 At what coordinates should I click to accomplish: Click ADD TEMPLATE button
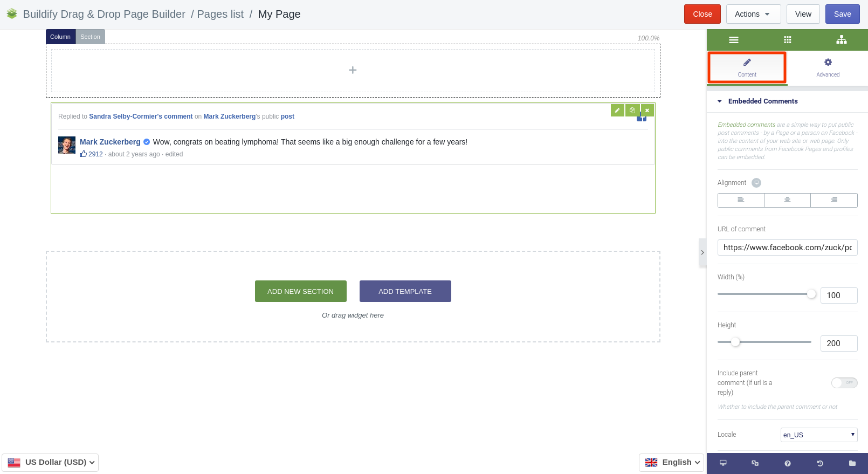(405, 291)
